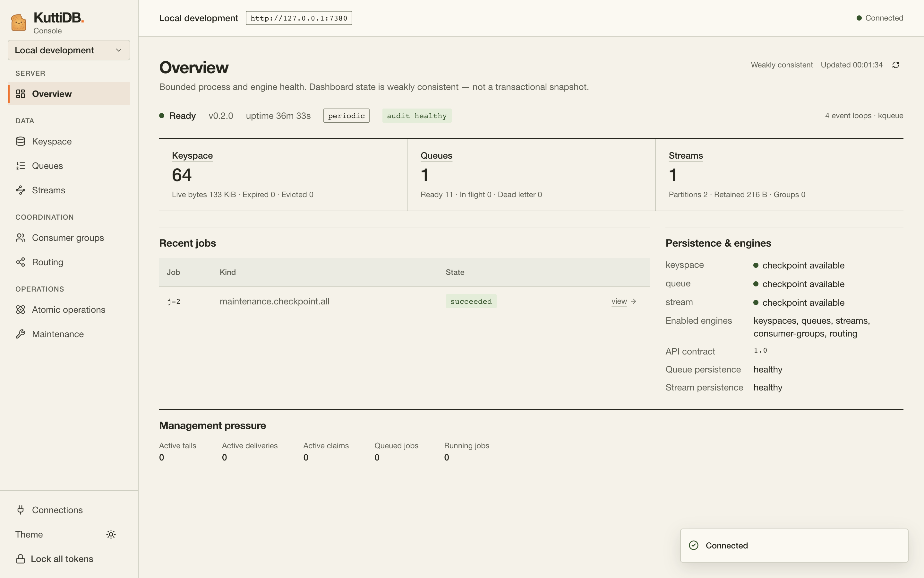Click keyspace checkpoint available status

click(799, 265)
